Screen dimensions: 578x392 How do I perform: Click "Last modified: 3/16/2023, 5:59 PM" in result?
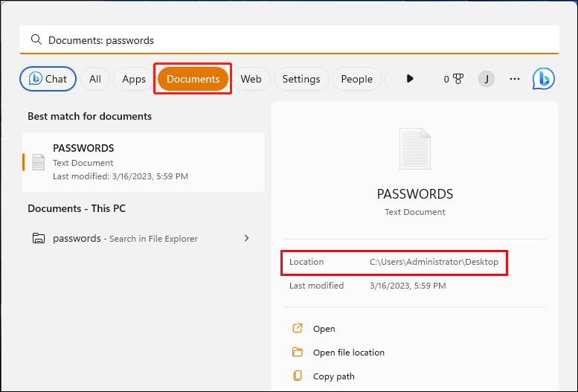tap(121, 176)
